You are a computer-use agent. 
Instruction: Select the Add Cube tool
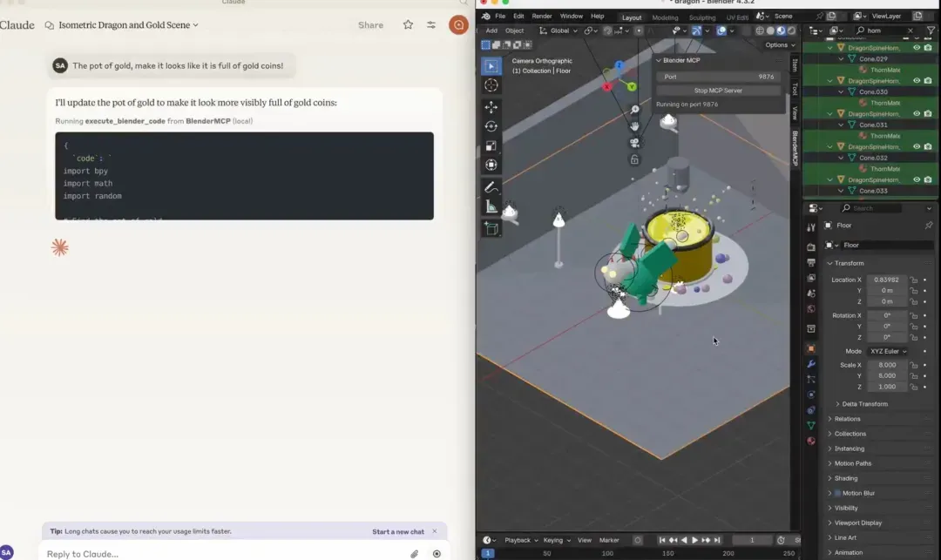pyautogui.click(x=491, y=228)
